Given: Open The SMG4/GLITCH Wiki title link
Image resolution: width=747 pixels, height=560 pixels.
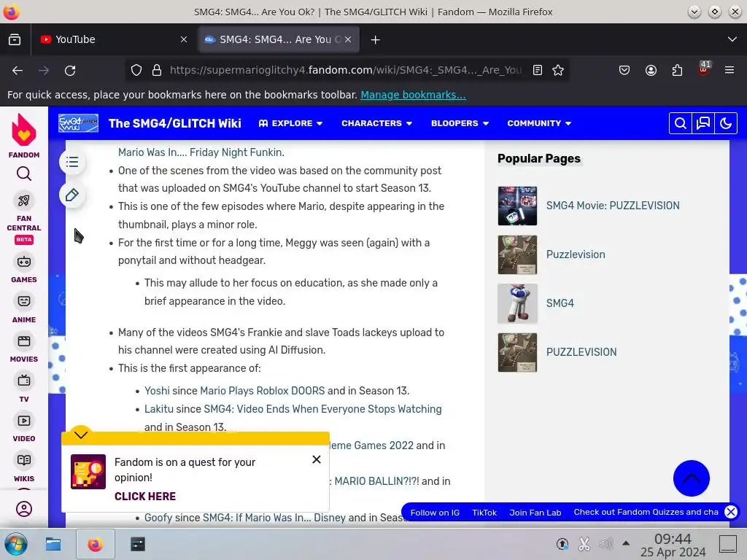Looking at the screenshot, I should pos(175,123).
